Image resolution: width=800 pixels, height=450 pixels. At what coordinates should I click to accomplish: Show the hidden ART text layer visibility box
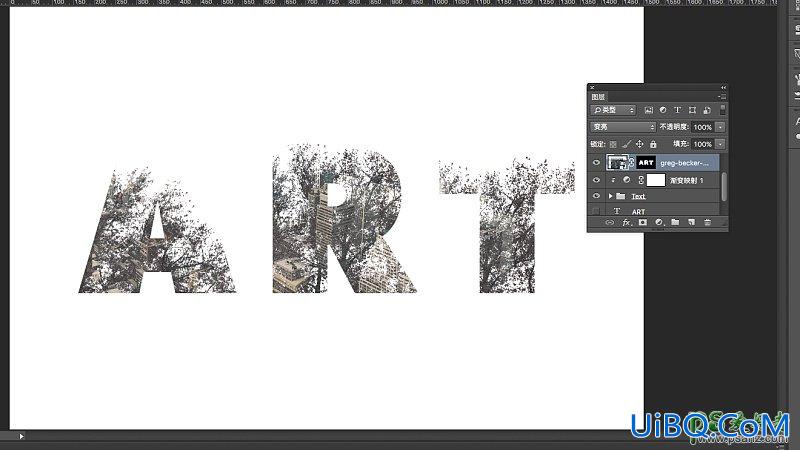coord(596,210)
